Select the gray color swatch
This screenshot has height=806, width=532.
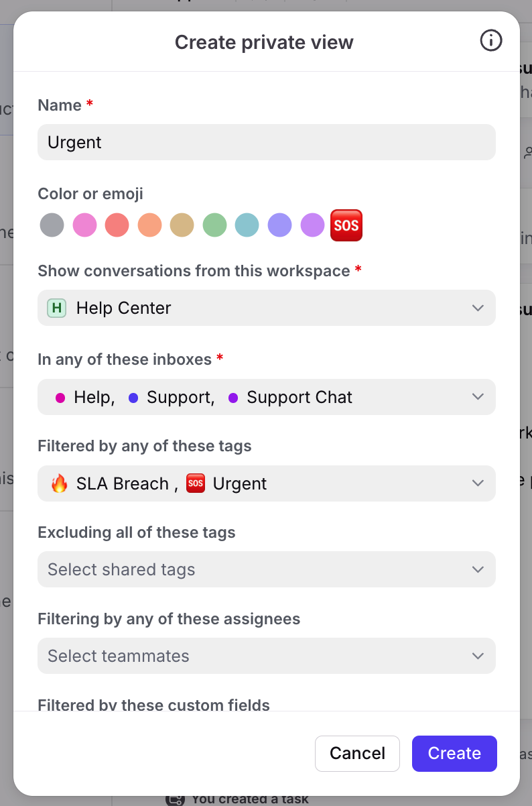tap(52, 225)
